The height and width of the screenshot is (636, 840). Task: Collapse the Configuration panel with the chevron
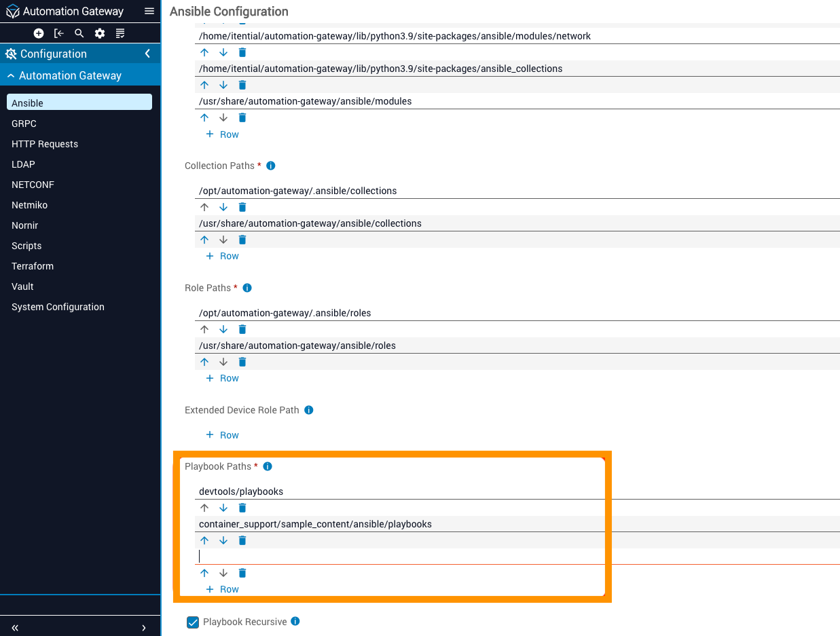(147, 54)
